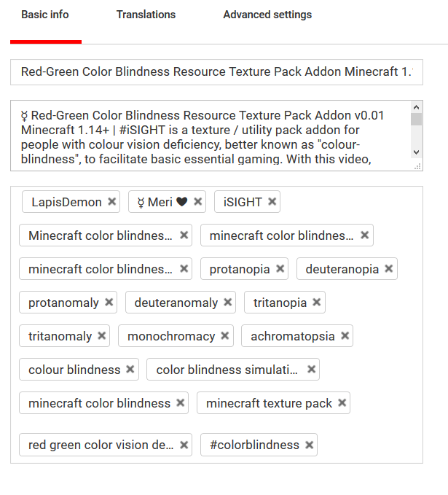The height and width of the screenshot is (495, 448).
Task: Remove the ☿ Meri ♥ tag
Action: (x=198, y=201)
